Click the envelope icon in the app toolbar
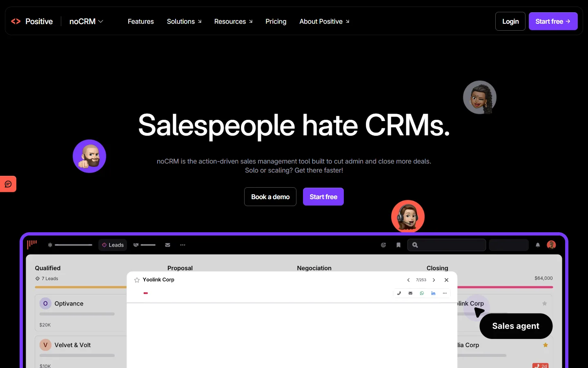The height and width of the screenshot is (368, 588). click(167, 245)
